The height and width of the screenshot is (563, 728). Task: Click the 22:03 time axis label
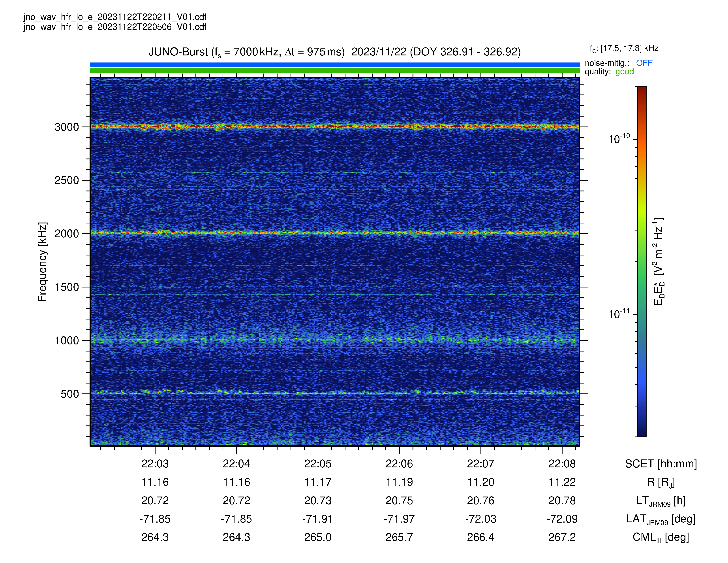point(155,464)
